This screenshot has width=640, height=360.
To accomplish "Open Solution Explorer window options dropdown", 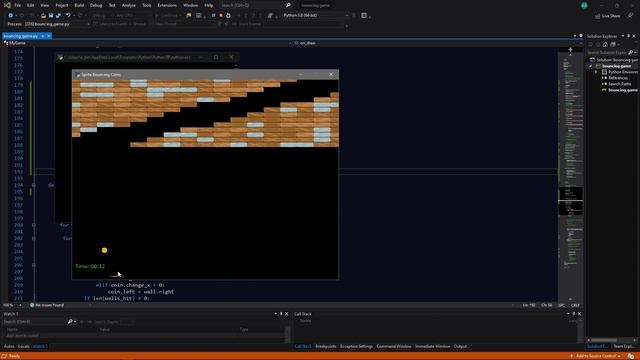I will [623, 36].
